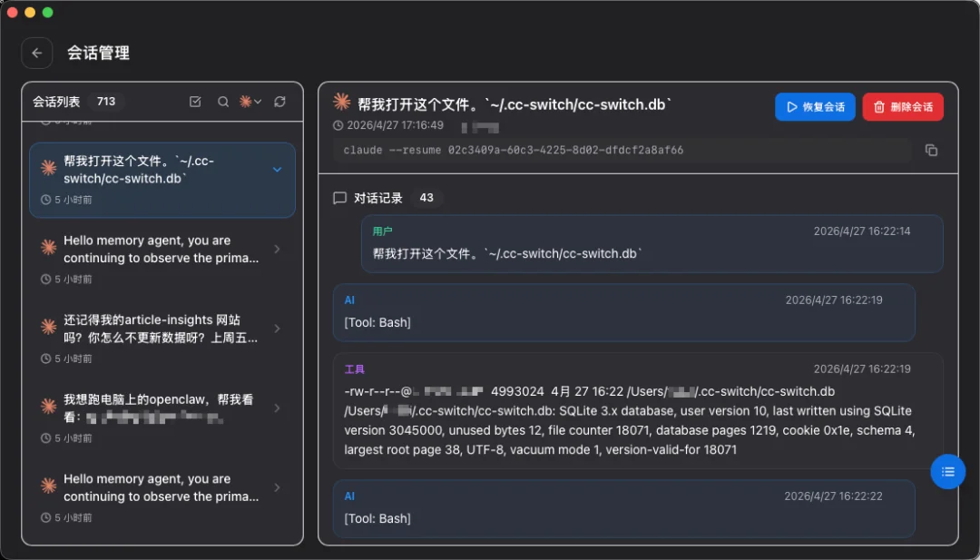Enable multi-select mode in the session list
Viewport: 980px width, 560px height.
[x=194, y=101]
